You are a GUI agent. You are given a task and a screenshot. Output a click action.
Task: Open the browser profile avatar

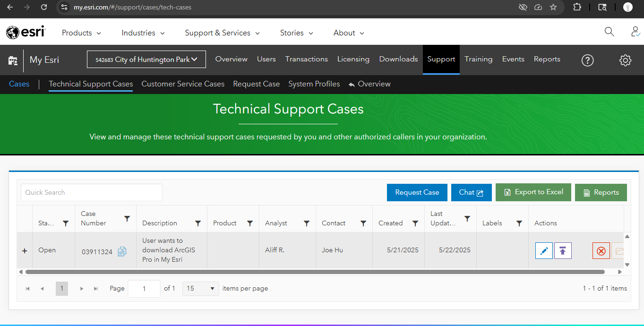pyautogui.click(x=628, y=7)
